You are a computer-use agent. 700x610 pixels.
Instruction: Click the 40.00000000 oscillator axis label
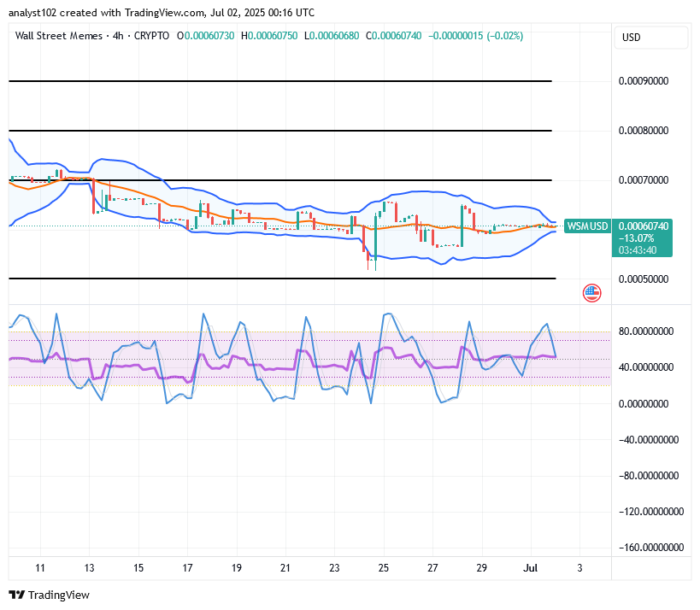pos(646,367)
